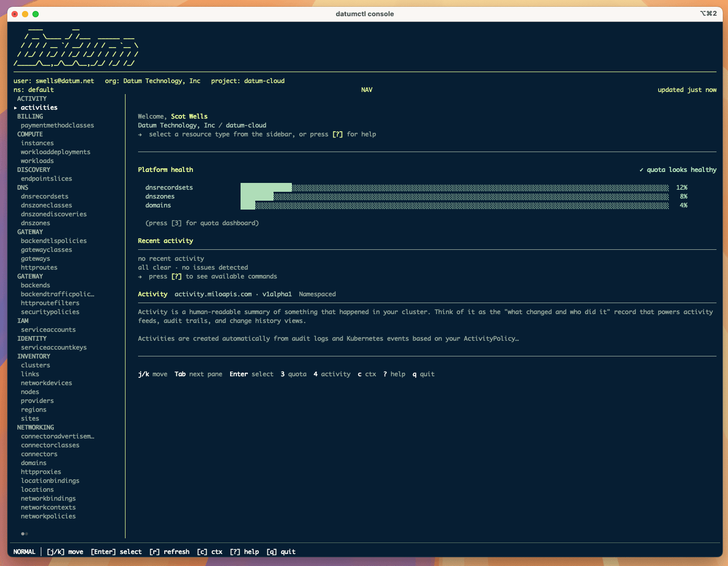Open connectors under NETWORKING
Screen dimensions: 728x566
click(39, 454)
